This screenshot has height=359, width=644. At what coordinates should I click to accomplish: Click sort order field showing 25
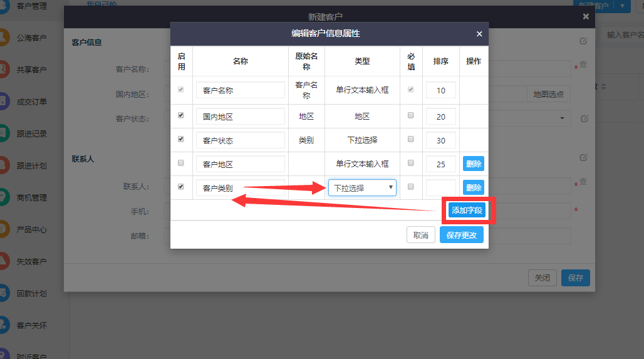pos(440,164)
